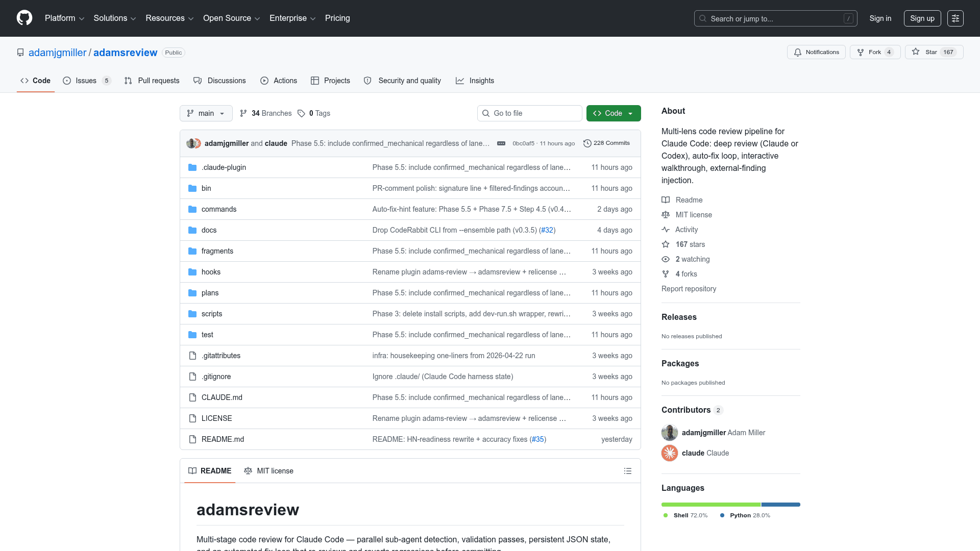Switch to the Insights tab
Screen dimensions: 980x551
[x=475, y=81]
